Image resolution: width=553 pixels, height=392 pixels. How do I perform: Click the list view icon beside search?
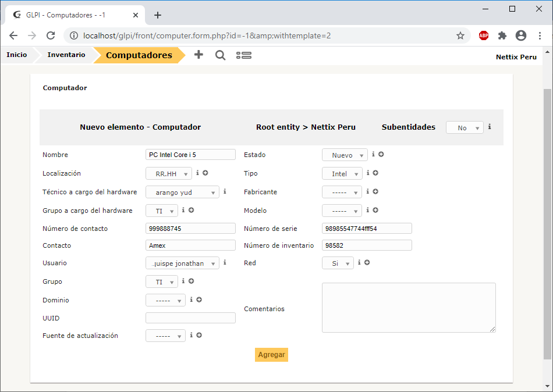(x=244, y=55)
